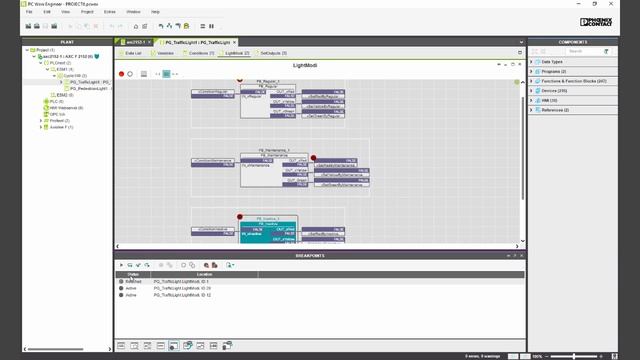This screenshot has width=640, height=360.
Task: Click the step-out icon in Breakpoints toolbar
Action: click(147, 265)
